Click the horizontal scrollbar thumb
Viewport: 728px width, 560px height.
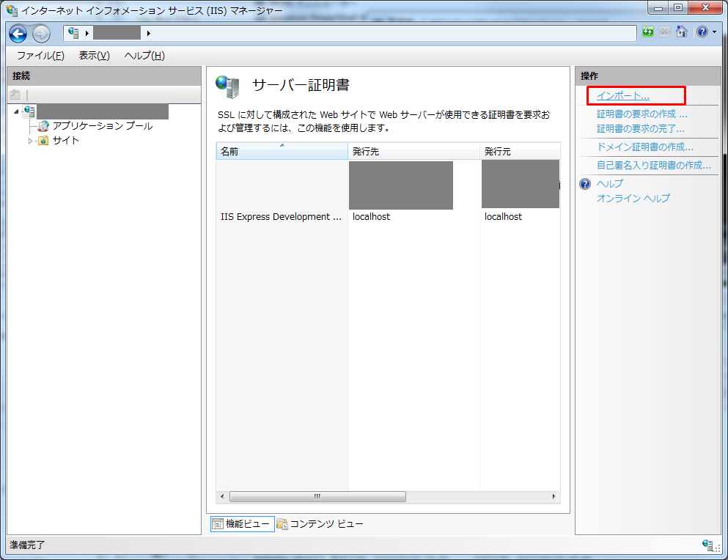(317, 496)
